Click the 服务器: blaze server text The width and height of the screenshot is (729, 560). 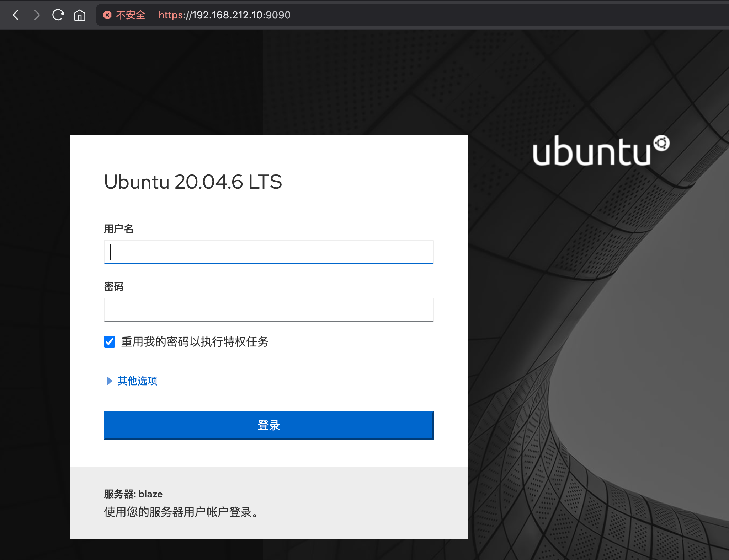(x=133, y=494)
